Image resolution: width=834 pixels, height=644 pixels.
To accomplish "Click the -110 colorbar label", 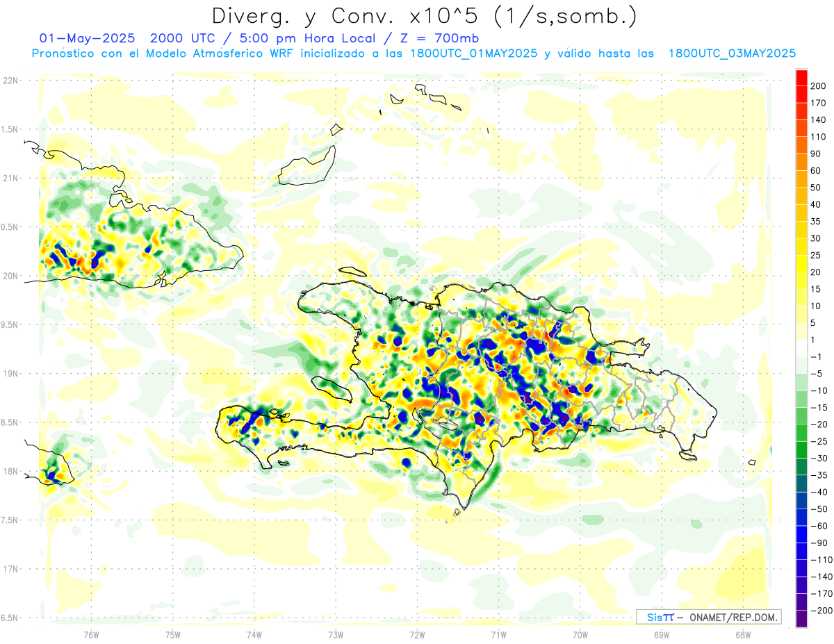I will click(x=822, y=560).
